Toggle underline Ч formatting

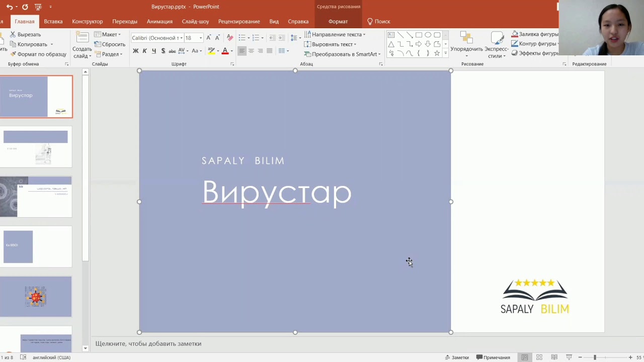[153, 51]
